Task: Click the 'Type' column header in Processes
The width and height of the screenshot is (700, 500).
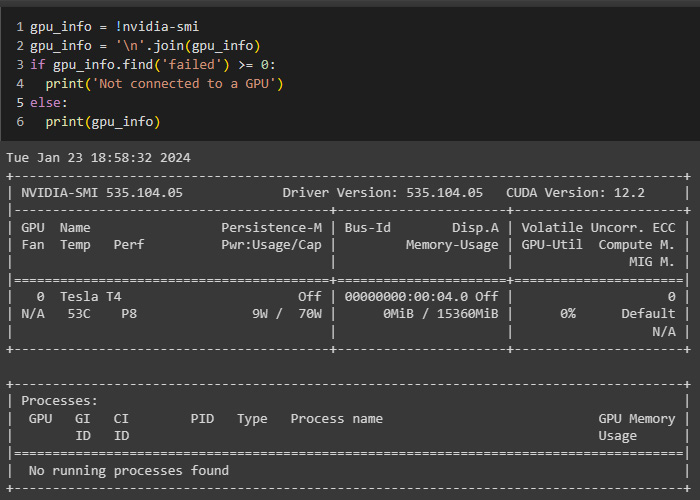Action: tap(252, 419)
